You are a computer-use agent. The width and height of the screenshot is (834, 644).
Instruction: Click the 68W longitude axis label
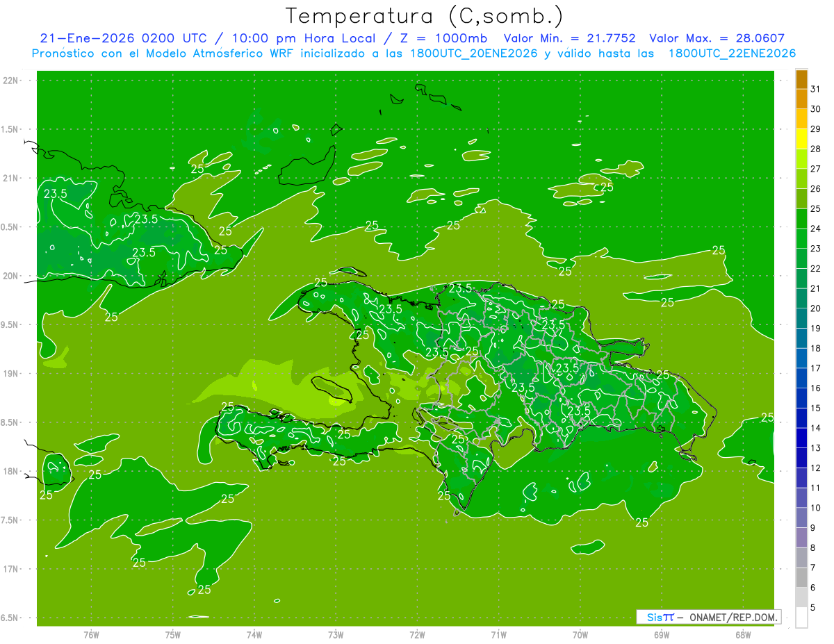pos(743,634)
